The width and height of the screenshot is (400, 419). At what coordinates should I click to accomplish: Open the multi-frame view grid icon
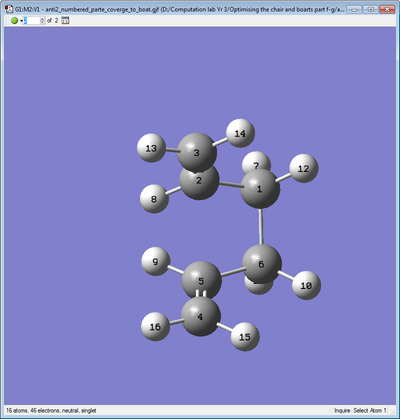(65, 21)
